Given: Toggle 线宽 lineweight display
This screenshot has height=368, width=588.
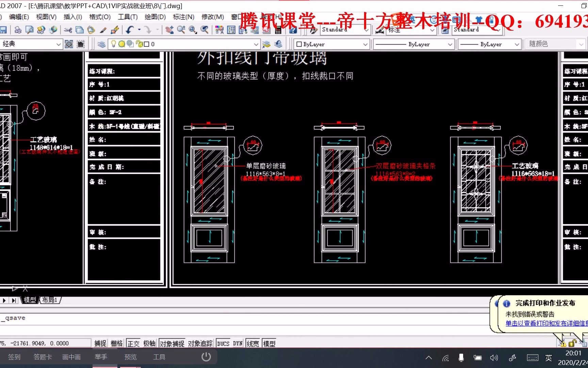Looking at the screenshot, I should [x=252, y=343].
